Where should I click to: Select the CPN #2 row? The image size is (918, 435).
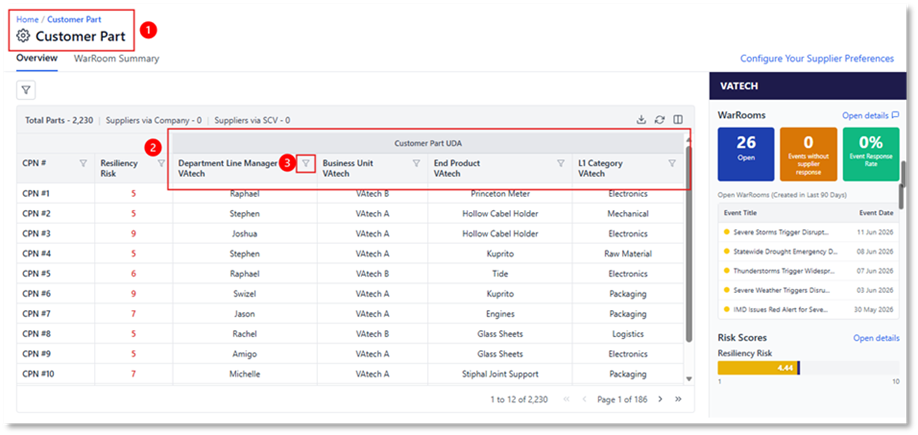coord(351,214)
